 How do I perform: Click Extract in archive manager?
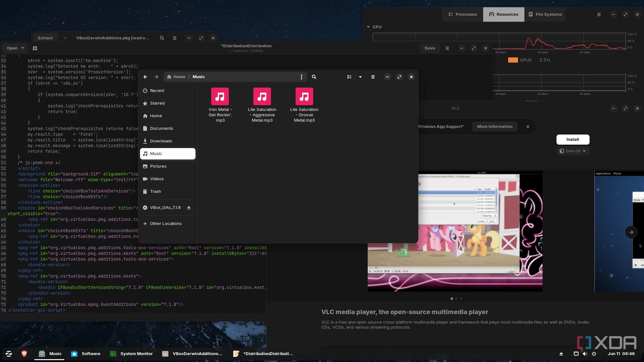pos(45,38)
